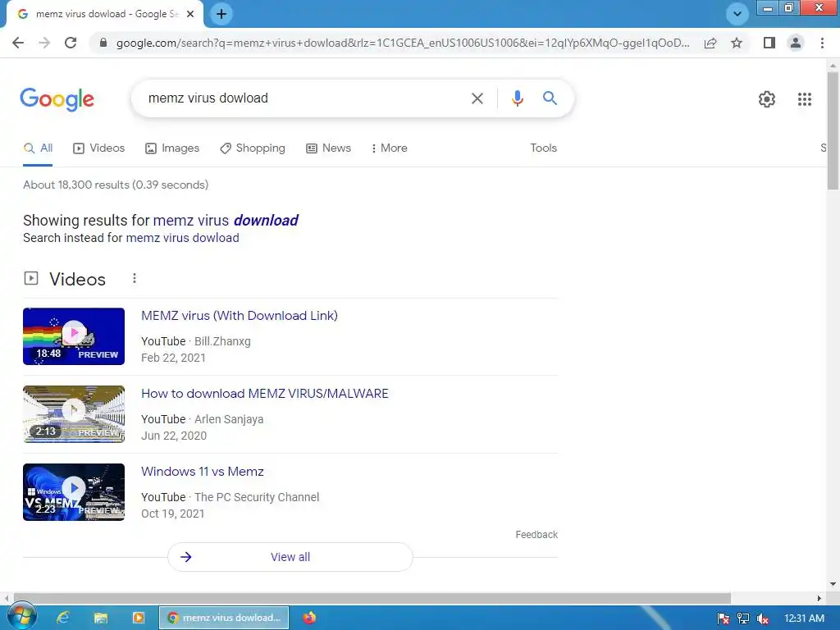Open the Google apps grid icon

[804, 99]
